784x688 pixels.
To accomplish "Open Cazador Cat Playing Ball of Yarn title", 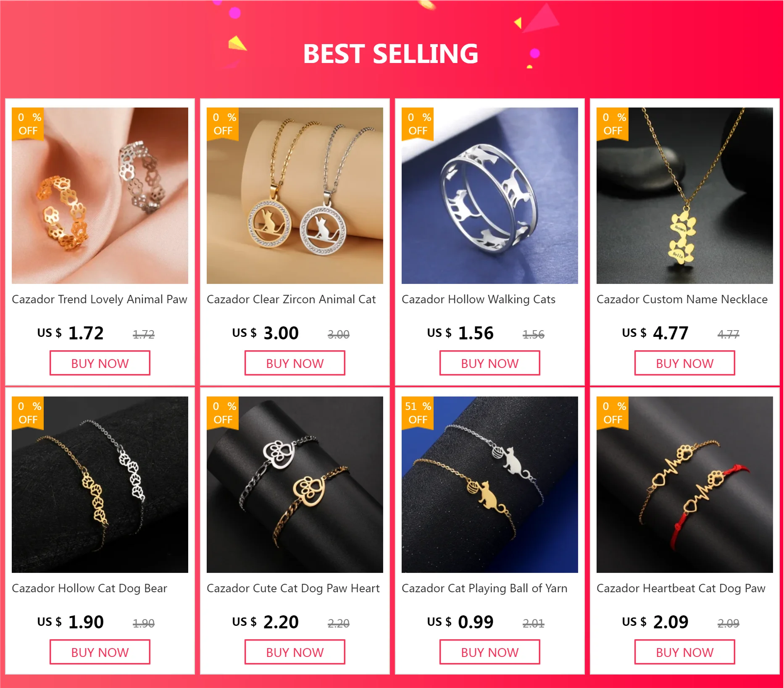I will tap(484, 588).
